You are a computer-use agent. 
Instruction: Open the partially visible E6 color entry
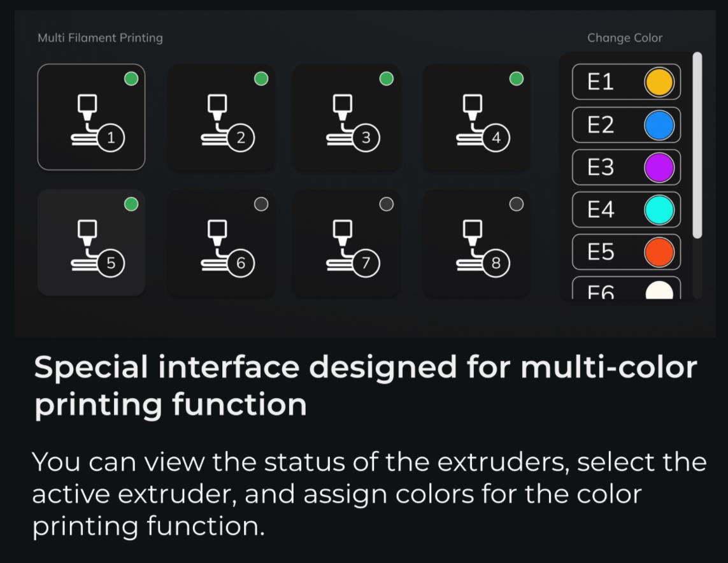625,289
